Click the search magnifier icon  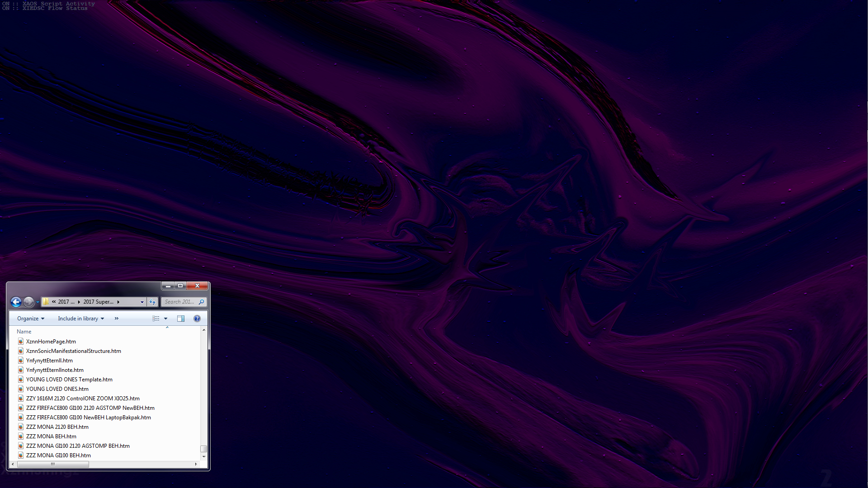click(202, 302)
